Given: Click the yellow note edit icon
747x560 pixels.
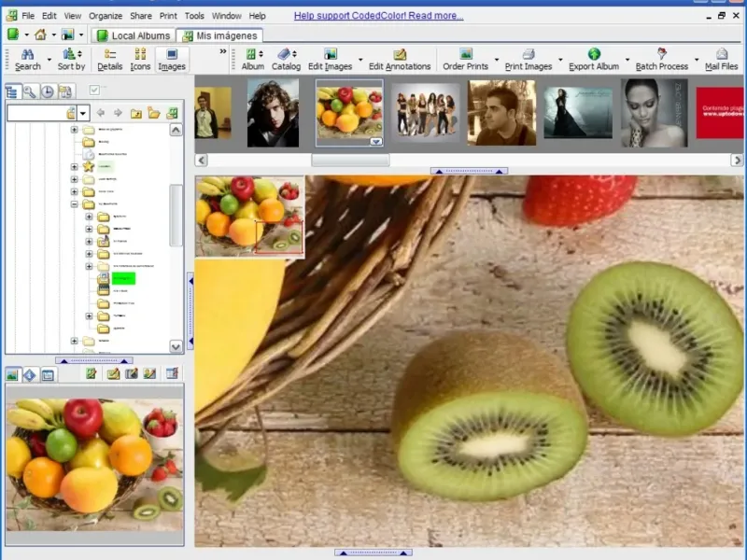Looking at the screenshot, I should [x=113, y=374].
